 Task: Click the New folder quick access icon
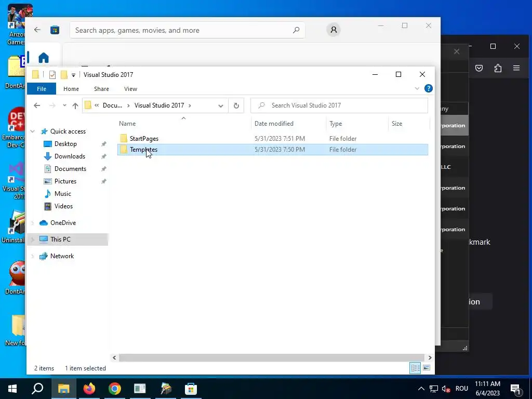[64, 75]
